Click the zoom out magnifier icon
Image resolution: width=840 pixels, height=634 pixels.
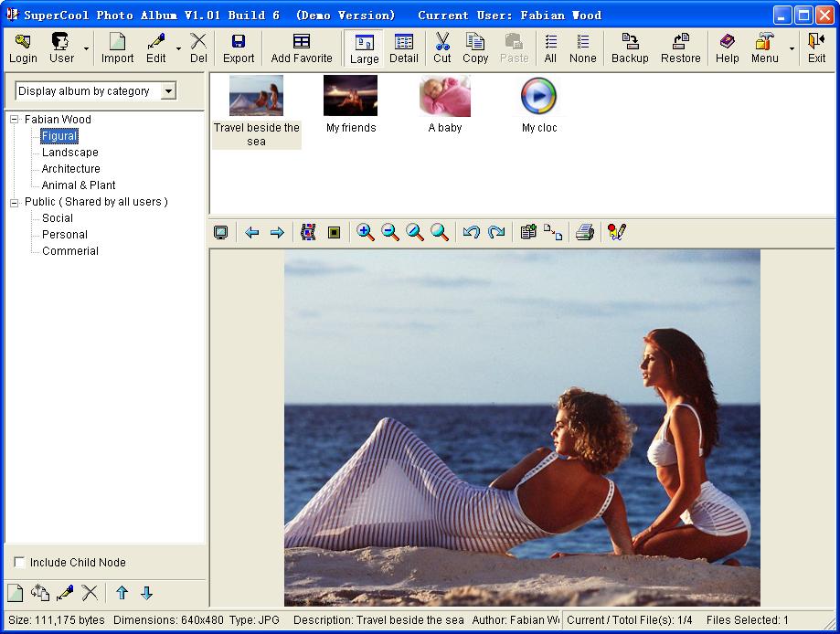pos(390,233)
